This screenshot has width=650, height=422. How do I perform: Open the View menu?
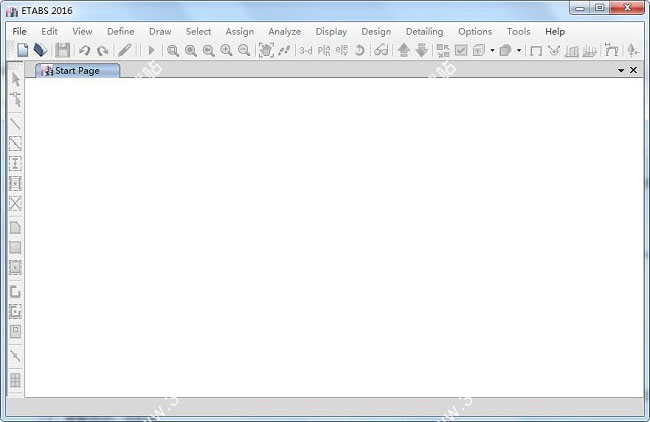(x=82, y=32)
